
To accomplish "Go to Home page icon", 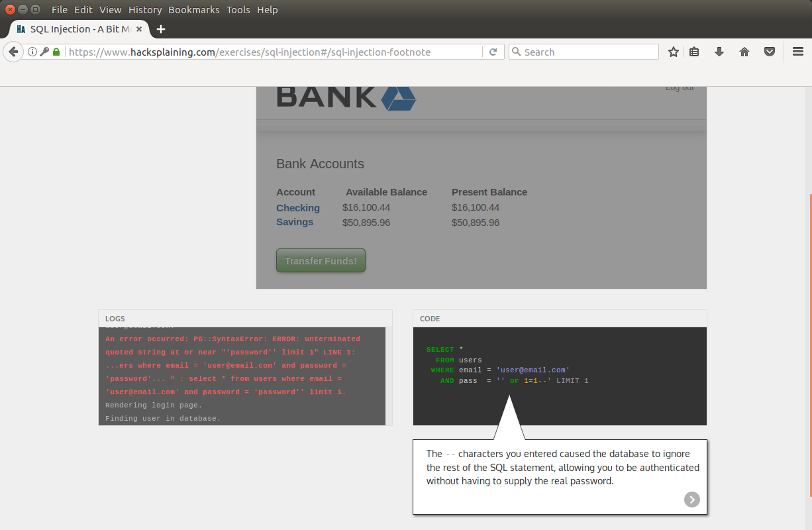I will (x=744, y=52).
